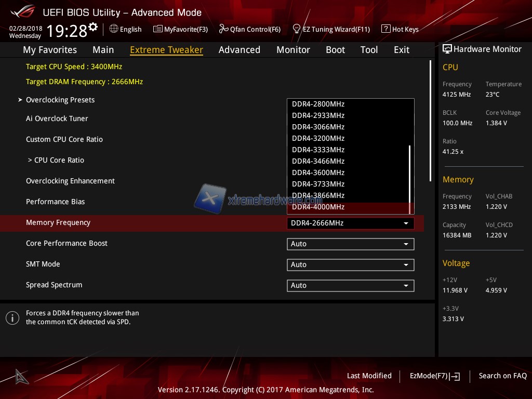Open Qfan Control fan icon
The width and height of the screenshot is (532, 399).
coord(223,29)
